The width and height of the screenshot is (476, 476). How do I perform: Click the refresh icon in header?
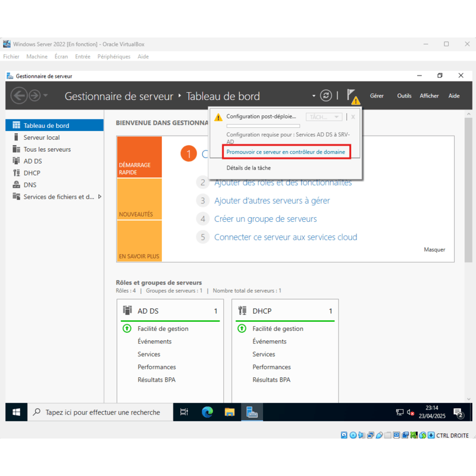(325, 96)
